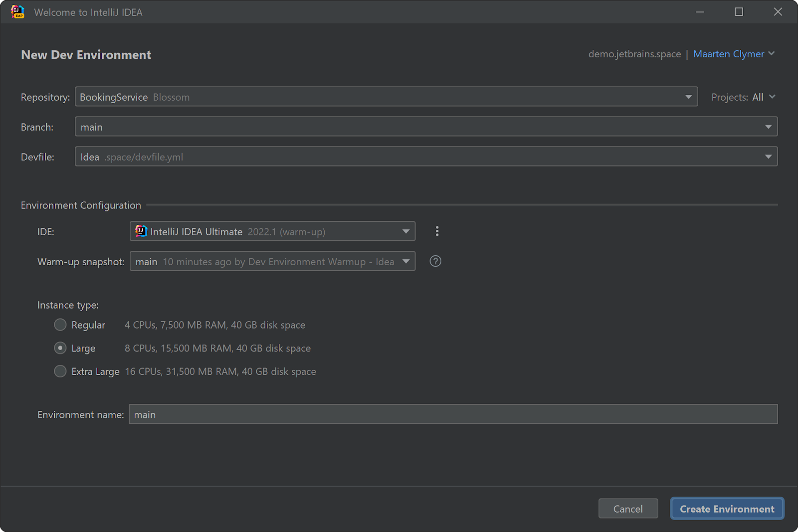Click the Instance type: label

click(68, 305)
